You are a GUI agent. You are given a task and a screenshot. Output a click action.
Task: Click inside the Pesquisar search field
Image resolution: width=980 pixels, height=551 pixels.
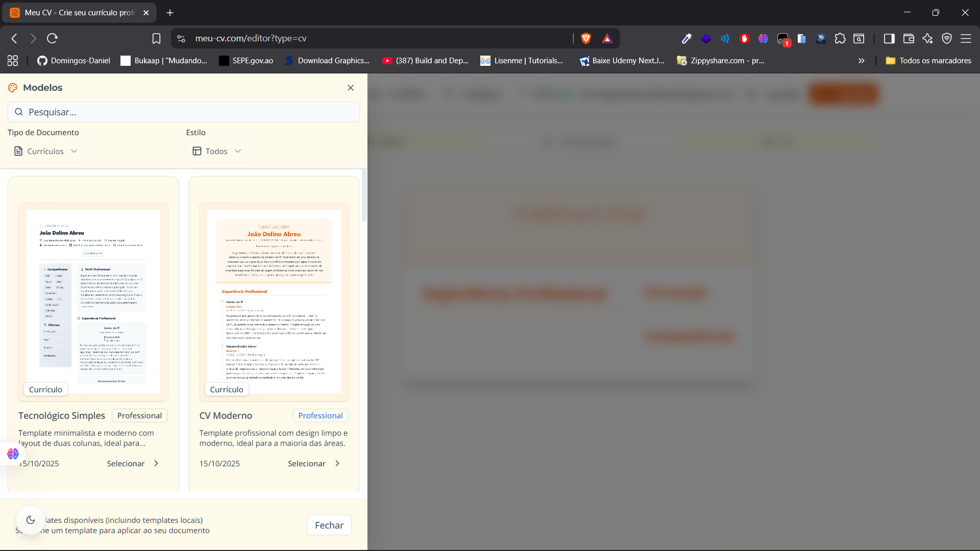click(x=184, y=112)
